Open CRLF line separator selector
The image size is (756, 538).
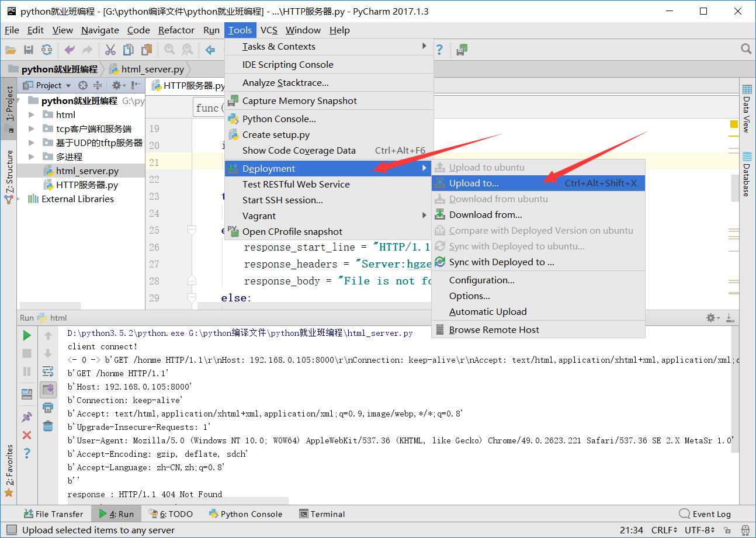pos(664,530)
